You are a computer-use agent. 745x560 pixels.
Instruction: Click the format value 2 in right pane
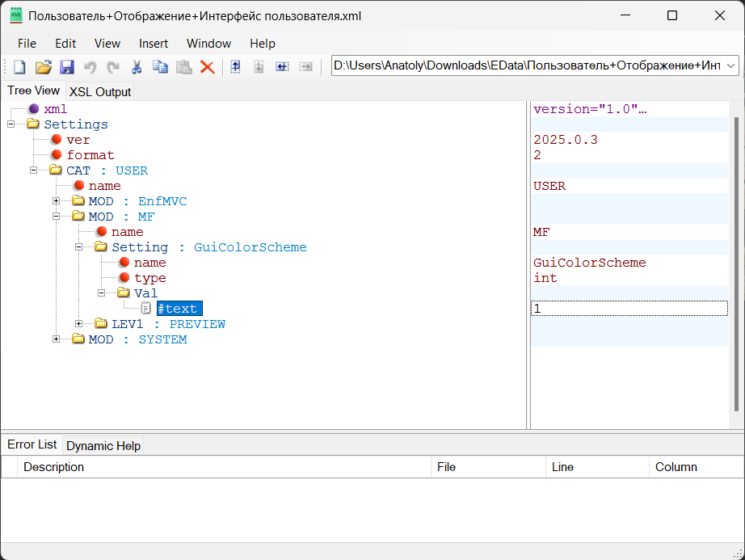click(537, 155)
